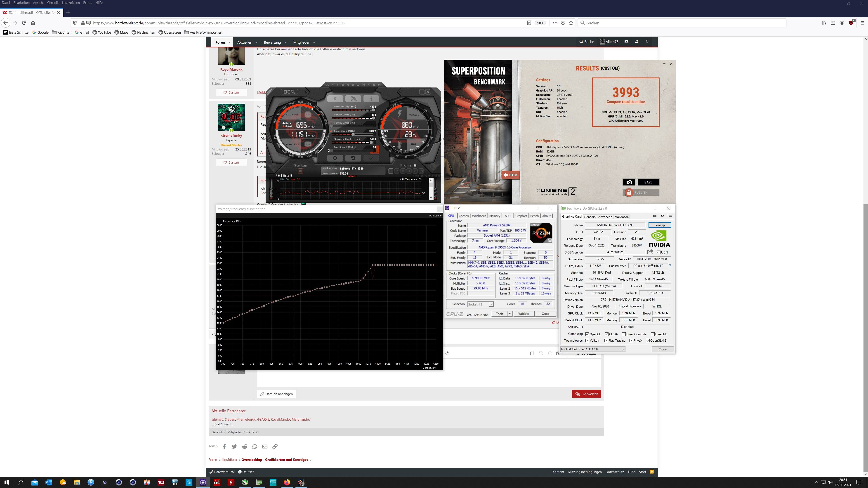Open forum notifications bell icon
This screenshot has width=868, height=488.
point(637,42)
